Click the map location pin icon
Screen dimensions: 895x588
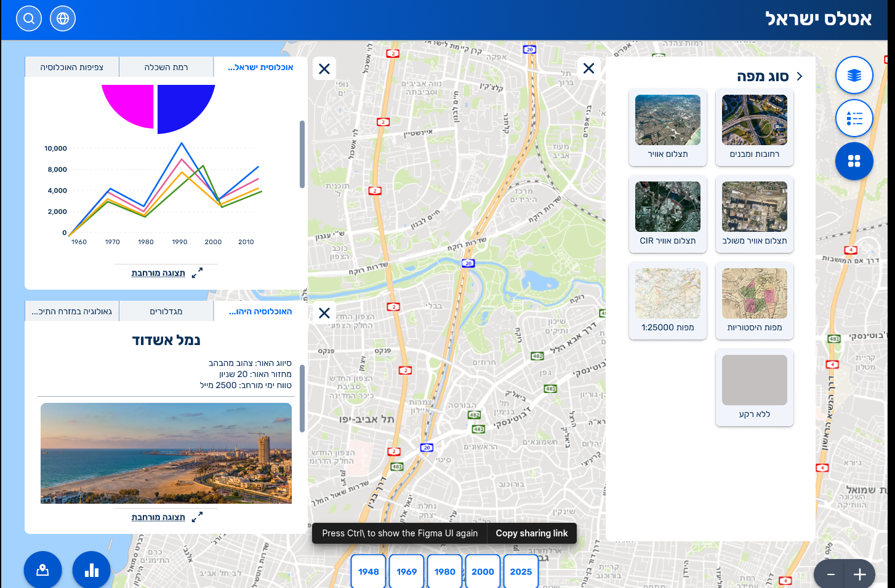[42, 570]
